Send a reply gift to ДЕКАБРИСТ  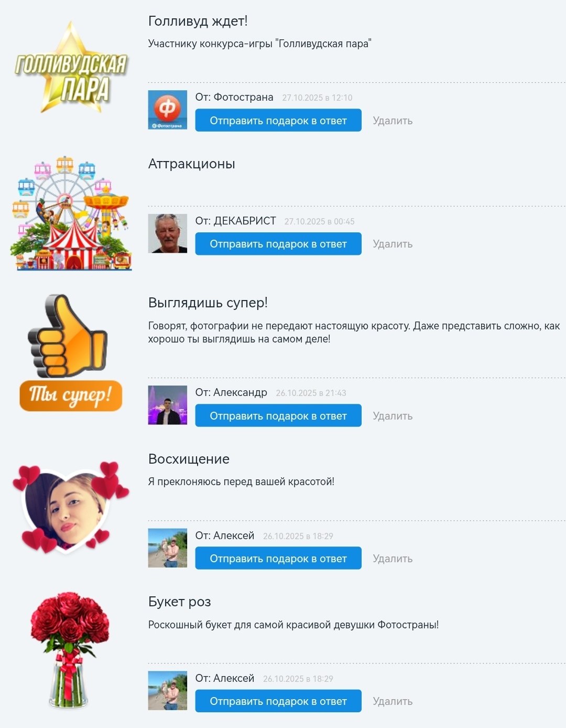tap(278, 244)
